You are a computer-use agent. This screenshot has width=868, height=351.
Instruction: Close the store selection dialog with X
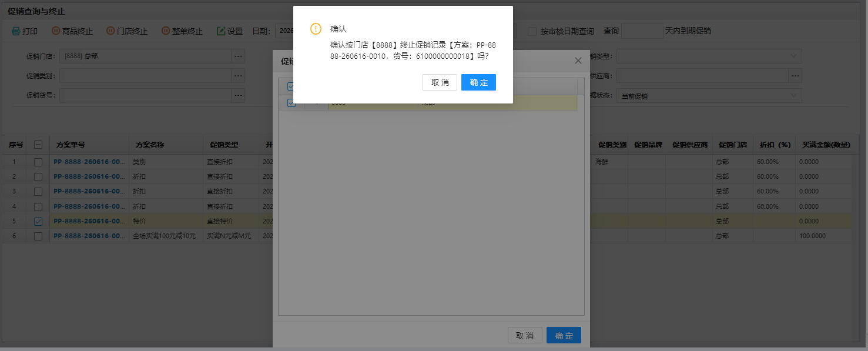(578, 61)
